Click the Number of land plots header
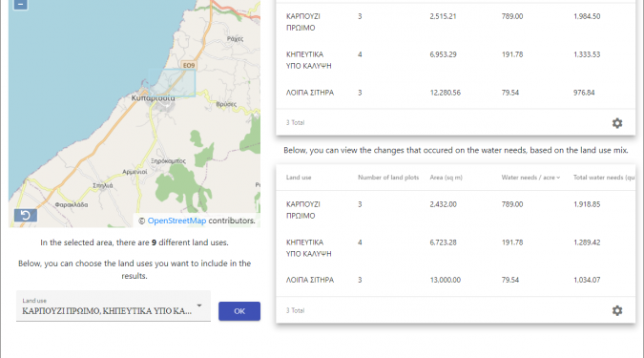644x358 pixels. click(388, 178)
